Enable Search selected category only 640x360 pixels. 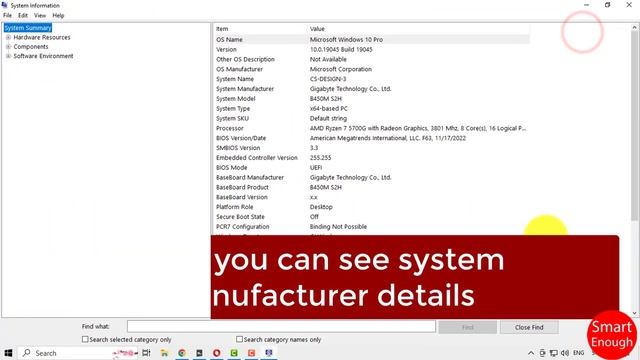tap(85, 339)
